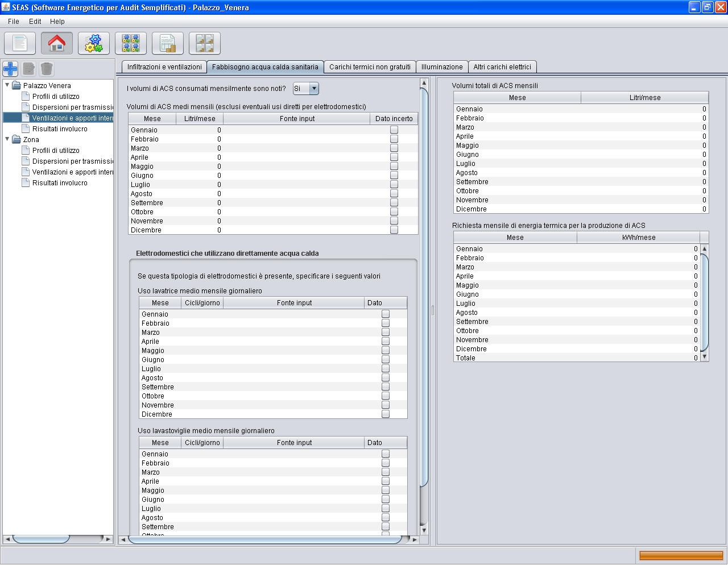Open the File menu
The height and width of the screenshot is (565, 728).
pos(14,22)
